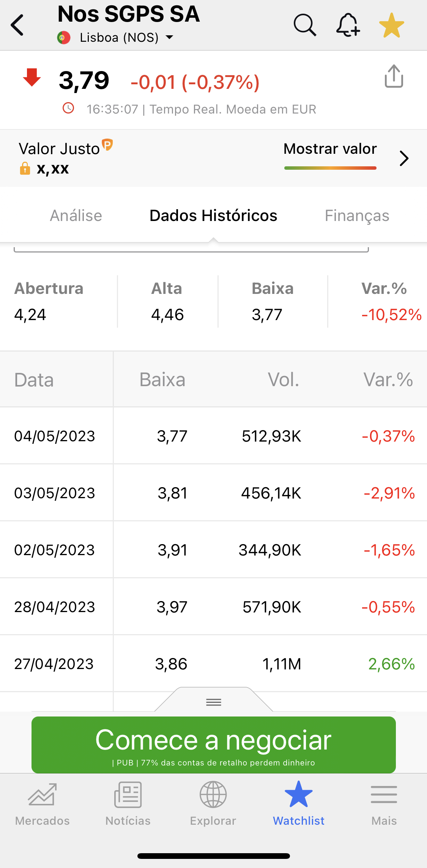The height and width of the screenshot is (868, 427).
Task: Toggle the yellow watchlist star
Action: point(391,25)
